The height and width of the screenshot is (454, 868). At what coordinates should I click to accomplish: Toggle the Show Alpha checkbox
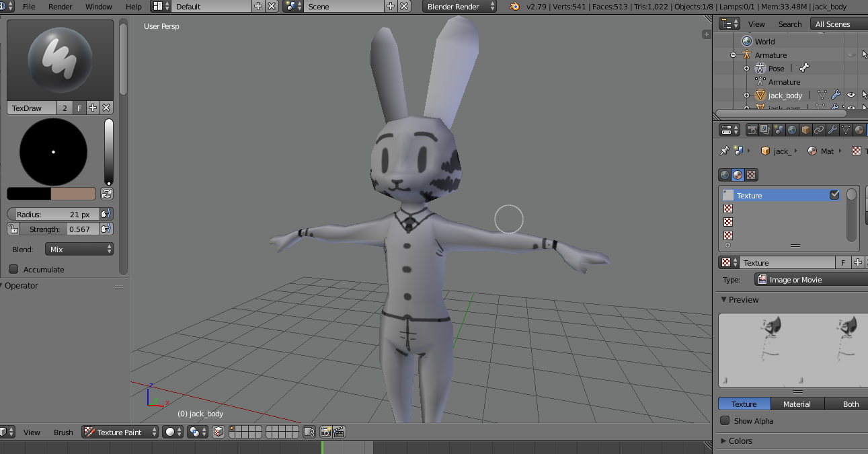725,421
